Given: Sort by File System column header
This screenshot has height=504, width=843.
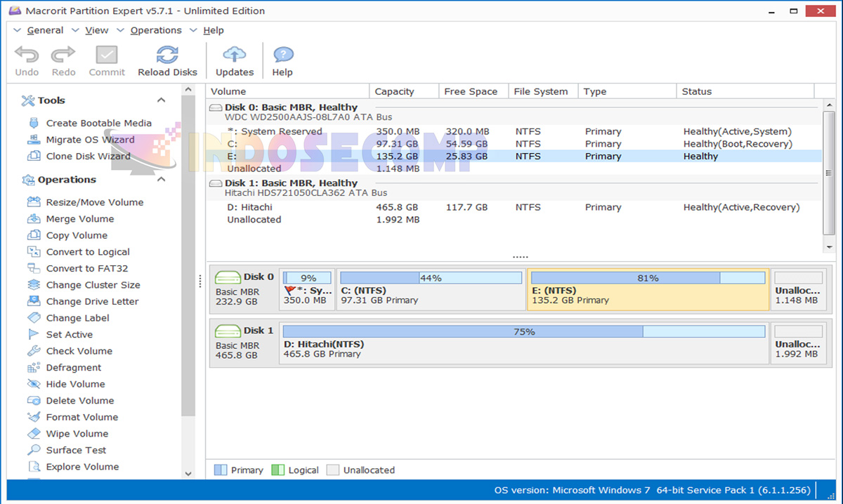Looking at the screenshot, I should tap(544, 91).
